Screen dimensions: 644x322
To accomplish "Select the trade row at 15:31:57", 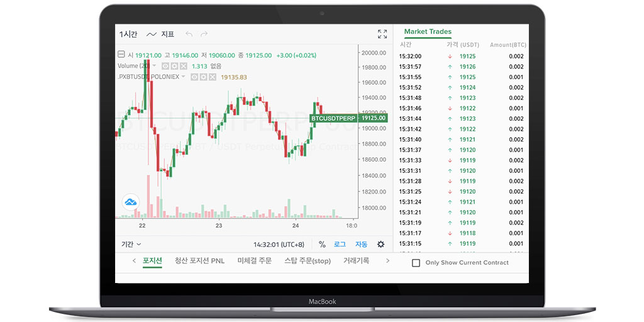I will point(461,67).
